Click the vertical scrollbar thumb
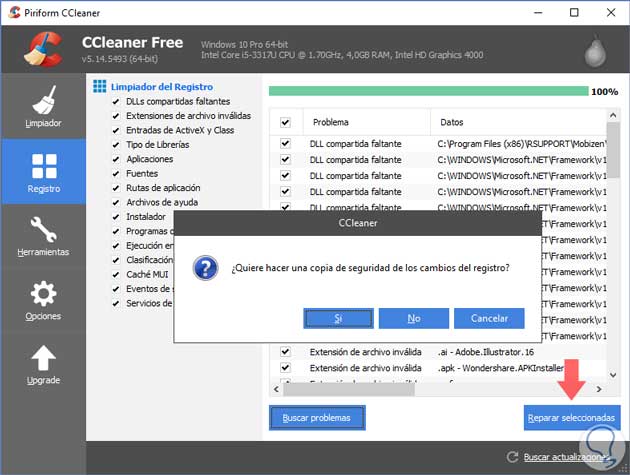Viewport: 630px width, 475px height. pyautogui.click(x=613, y=150)
